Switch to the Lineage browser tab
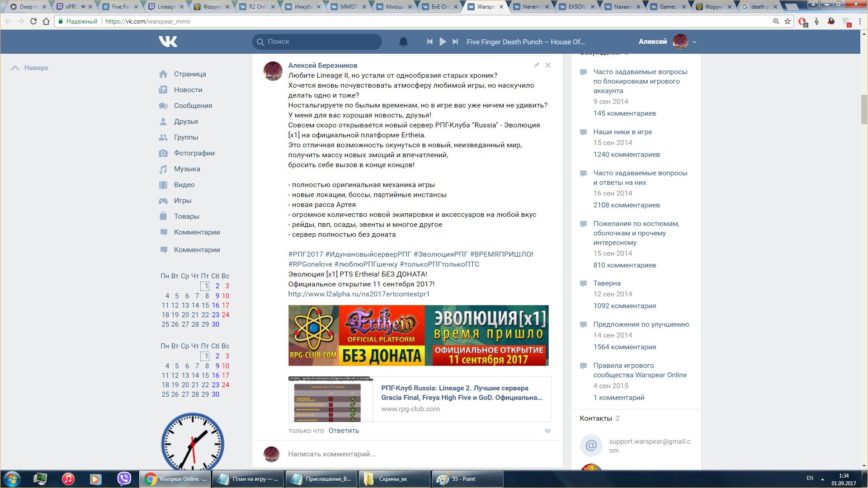Viewport: 868px width, 488px height. tap(166, 7)
